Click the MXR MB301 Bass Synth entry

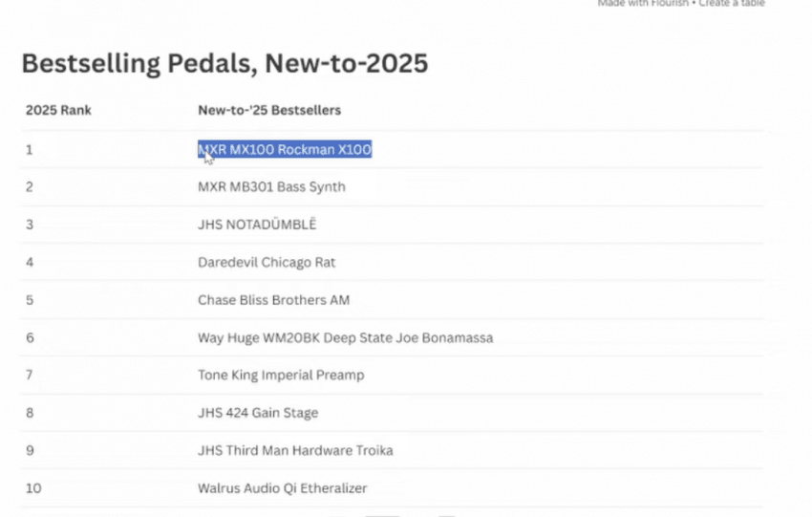pos(271,186)
